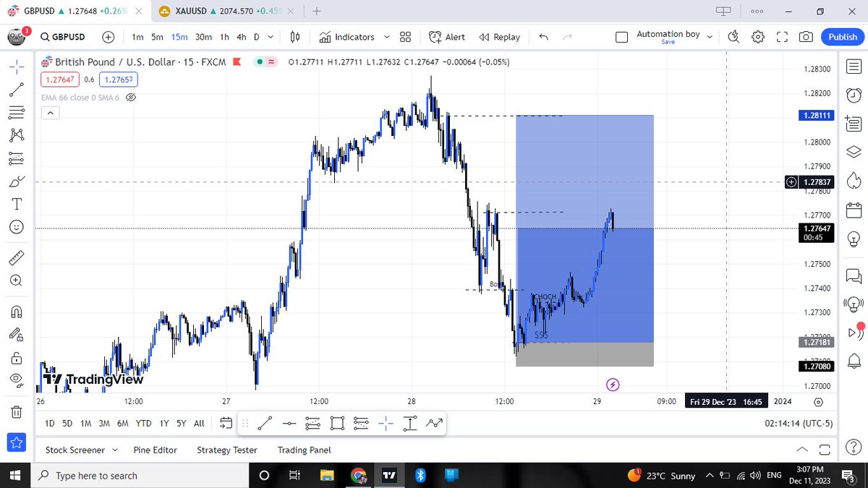Start bar Replay mode
The width and height of the screenshot is (868, 488).
coord(500,37)
